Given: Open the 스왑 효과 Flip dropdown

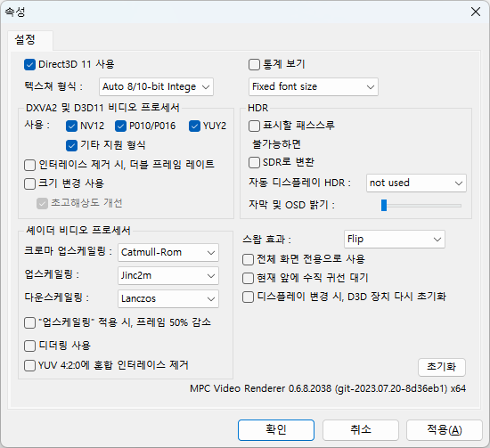Looking at the screenshot, I should pos(395,240).
